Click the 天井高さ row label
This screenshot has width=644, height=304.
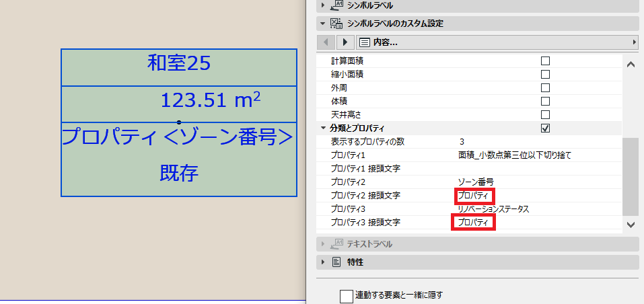(x=346, y=114)
